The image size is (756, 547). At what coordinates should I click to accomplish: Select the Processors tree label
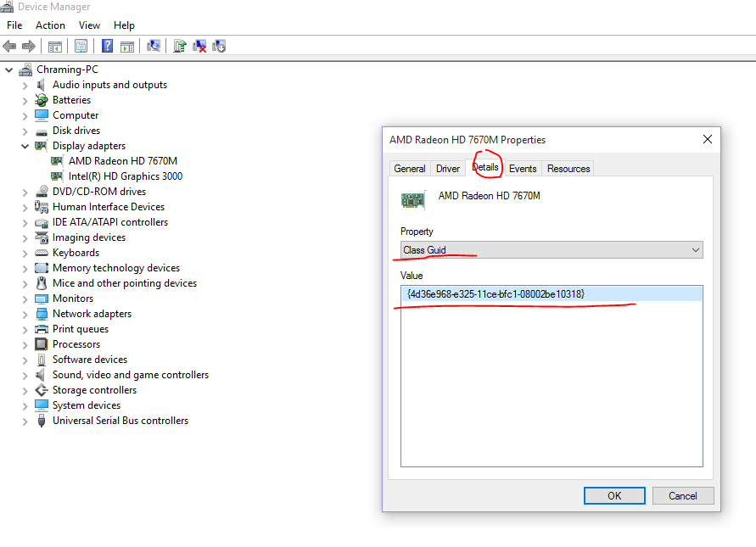(76, 344)
